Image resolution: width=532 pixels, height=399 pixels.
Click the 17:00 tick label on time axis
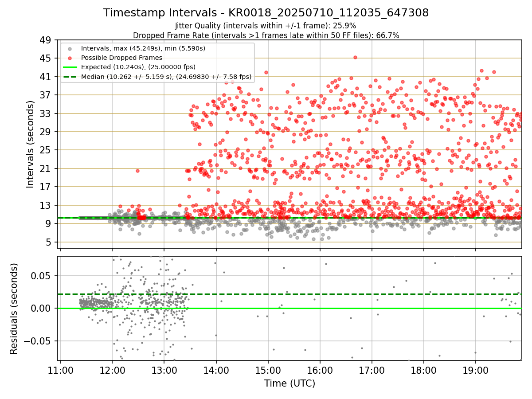click(x=372, y=370)
